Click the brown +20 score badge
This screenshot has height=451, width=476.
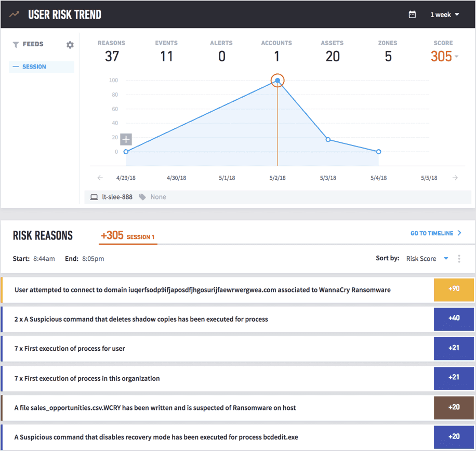tap(454, 407)
